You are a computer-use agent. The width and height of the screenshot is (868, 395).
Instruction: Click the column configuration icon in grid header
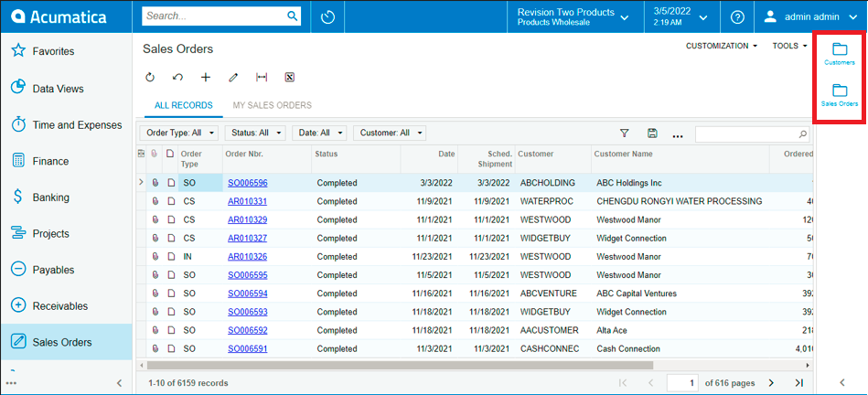tap(141, 154)
